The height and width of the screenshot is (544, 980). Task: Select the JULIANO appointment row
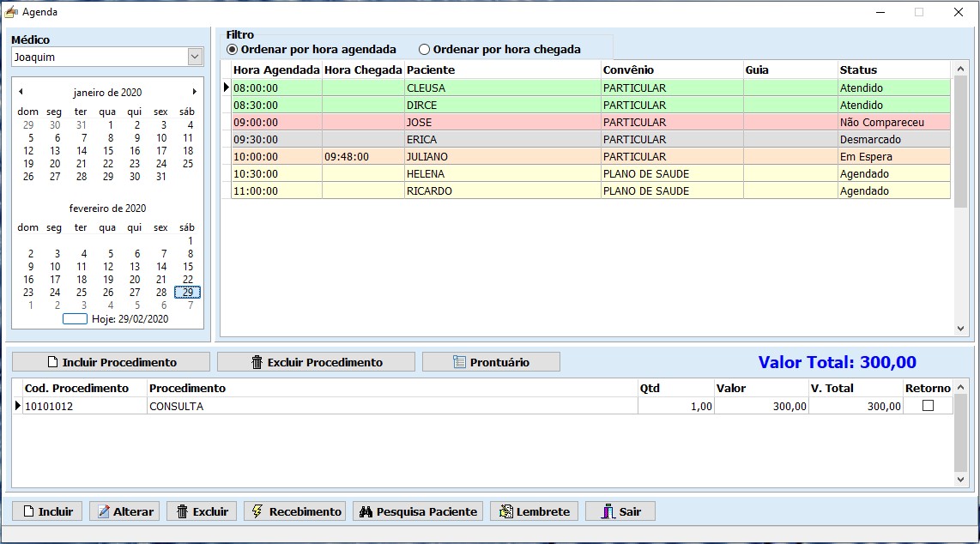tap(590, 157)
